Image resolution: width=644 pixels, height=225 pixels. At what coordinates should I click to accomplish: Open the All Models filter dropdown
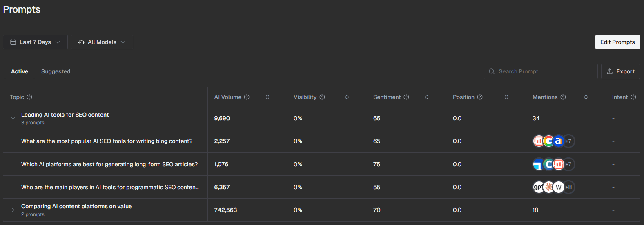[x=102, y=42]
